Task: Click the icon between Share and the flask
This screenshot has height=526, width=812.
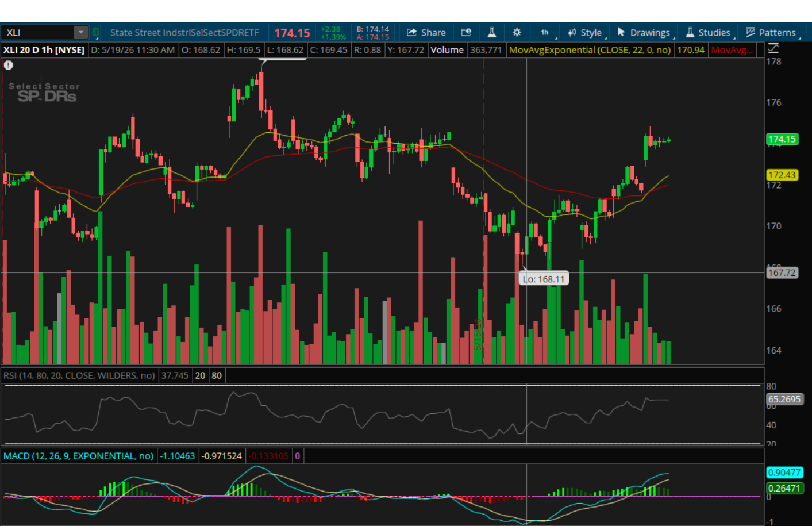Action: click(466, 32)
